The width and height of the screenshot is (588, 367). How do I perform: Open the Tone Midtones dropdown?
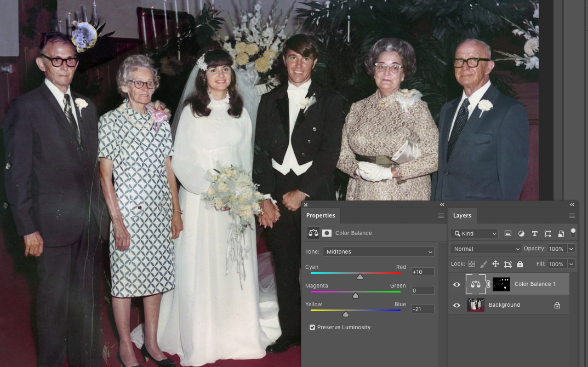point(378,251)
